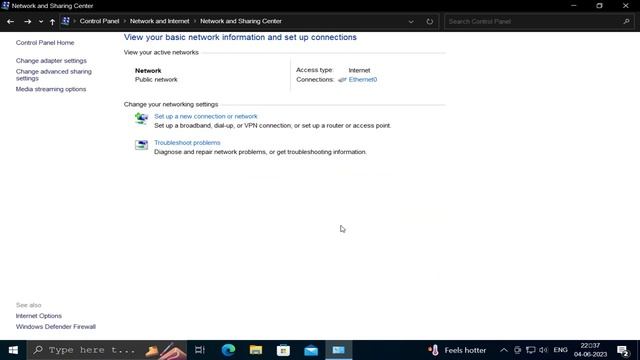Click the 'Public network' text
The width and height of the screenshot is (640, 360).
tap(156, 80)
